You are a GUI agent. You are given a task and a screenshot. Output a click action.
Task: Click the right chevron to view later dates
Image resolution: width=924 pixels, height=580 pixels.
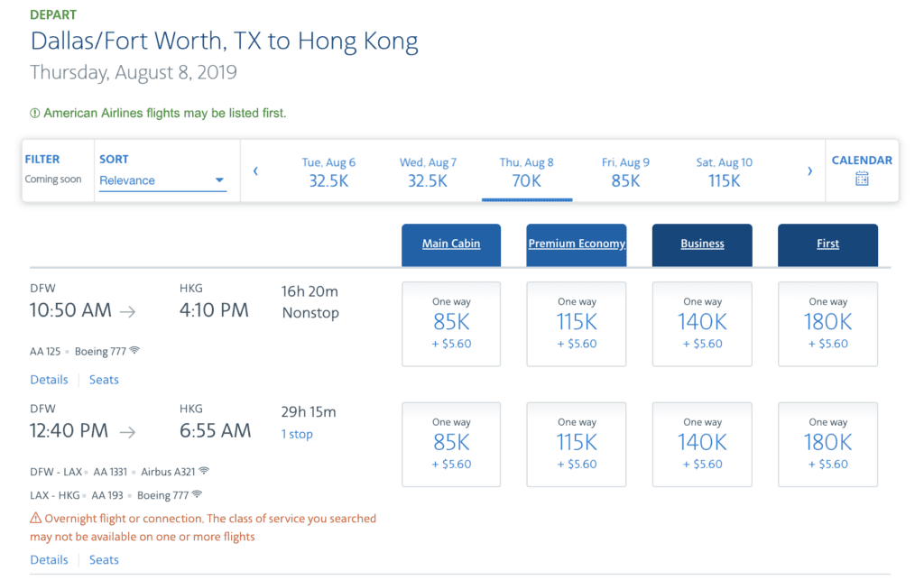(x=810, y=170)
